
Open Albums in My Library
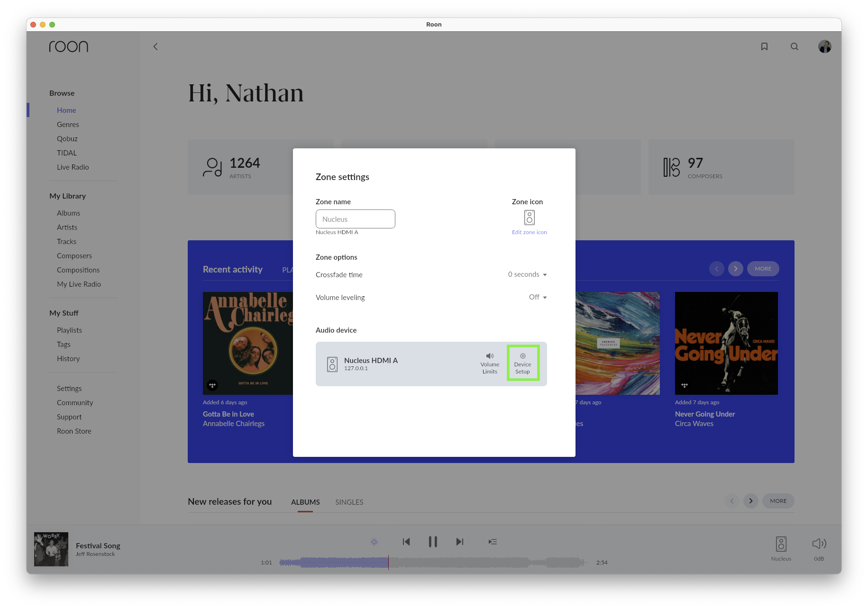coord(68,213)
